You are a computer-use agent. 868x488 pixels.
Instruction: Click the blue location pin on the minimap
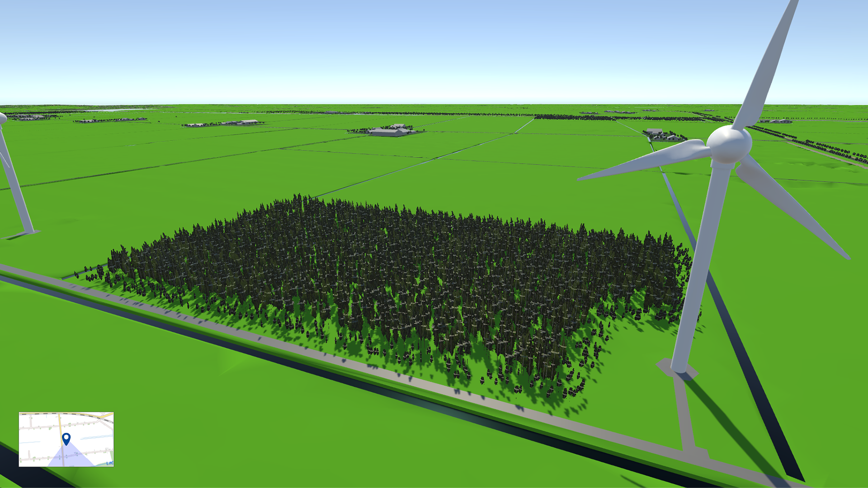click(x=66, y=438)
